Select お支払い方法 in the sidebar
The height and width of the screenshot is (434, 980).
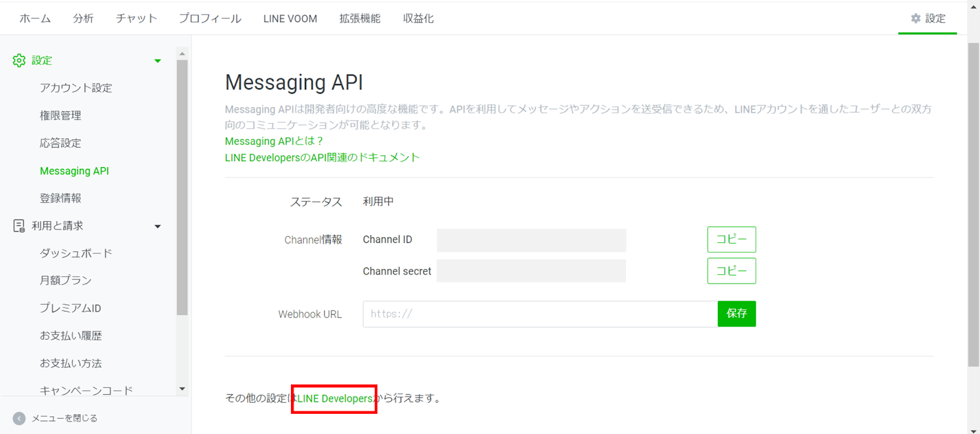71,363
